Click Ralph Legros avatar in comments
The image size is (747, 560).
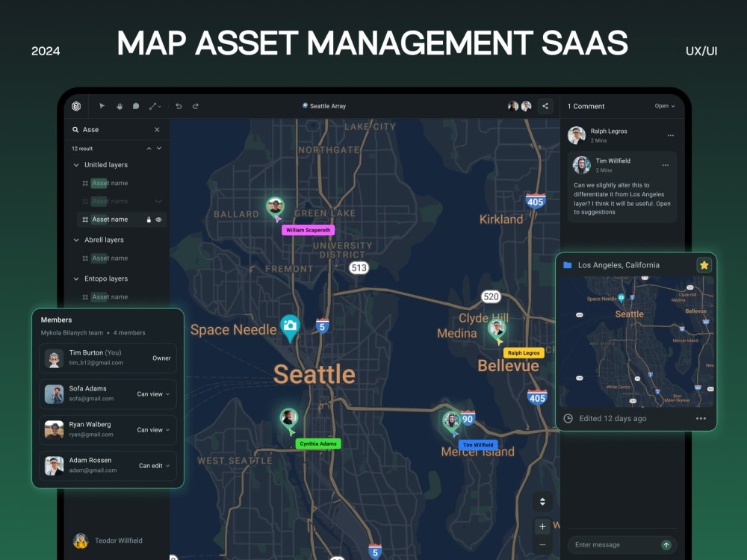click(x=577, y=135)
